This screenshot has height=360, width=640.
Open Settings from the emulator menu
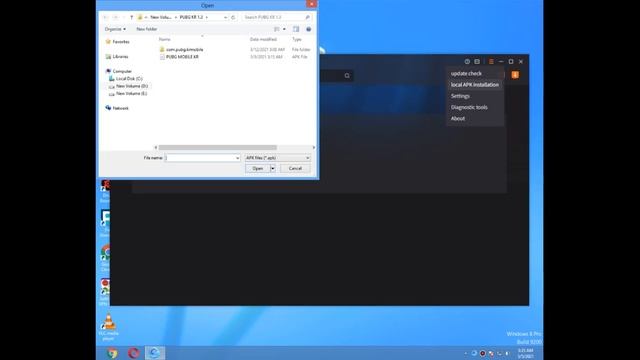click(x=460, y=96)
